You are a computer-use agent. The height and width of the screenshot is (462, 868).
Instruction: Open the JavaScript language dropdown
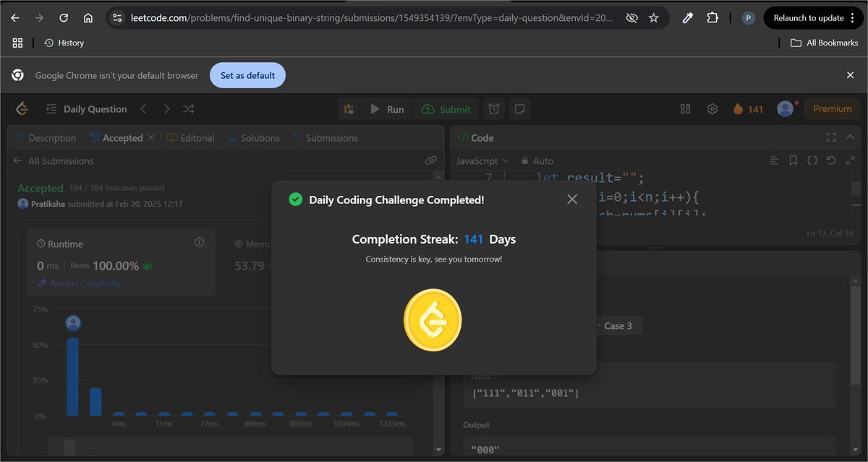tap(482, 161)
